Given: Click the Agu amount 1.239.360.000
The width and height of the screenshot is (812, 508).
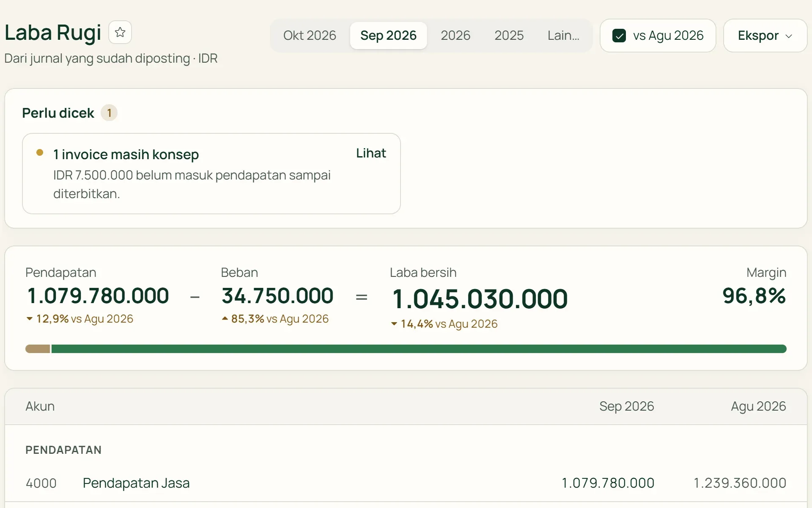Looking at the screenshot, I should [740, 483].
